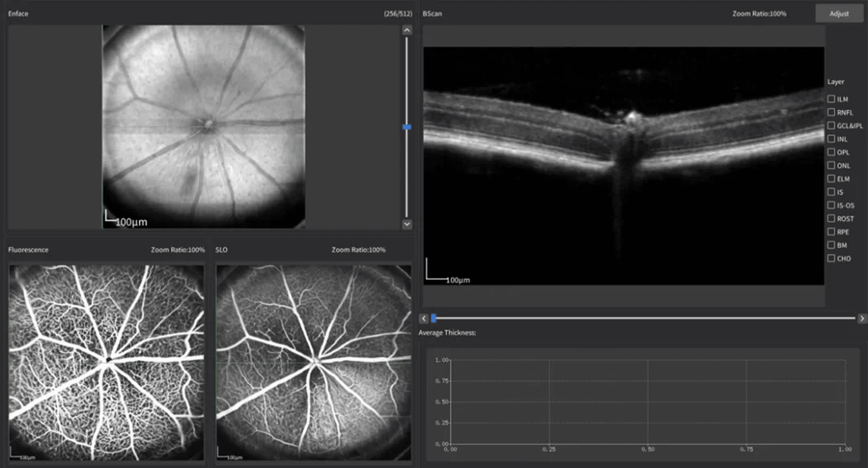Image resolution: width=868 pixels, height=468 pixels.
Task: Toggle the BM layer checkbox
Action: coord(831,245)
